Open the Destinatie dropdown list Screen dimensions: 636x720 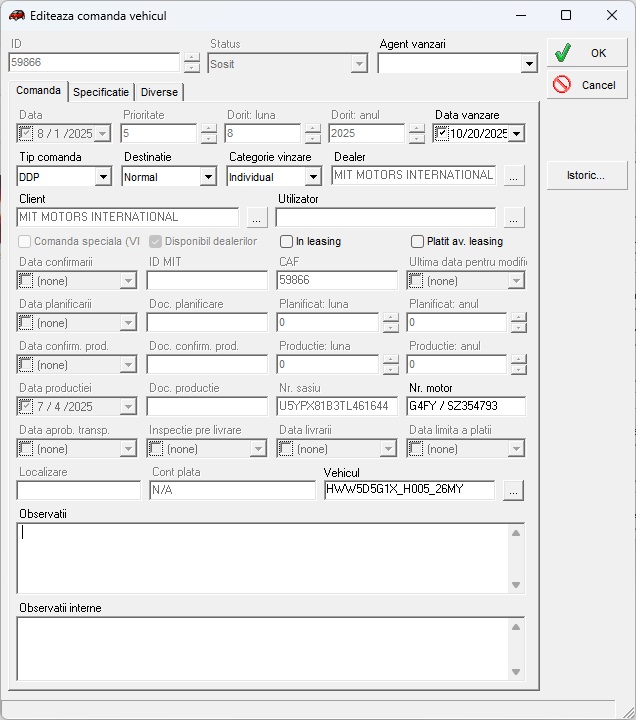(x=207, y=177)
